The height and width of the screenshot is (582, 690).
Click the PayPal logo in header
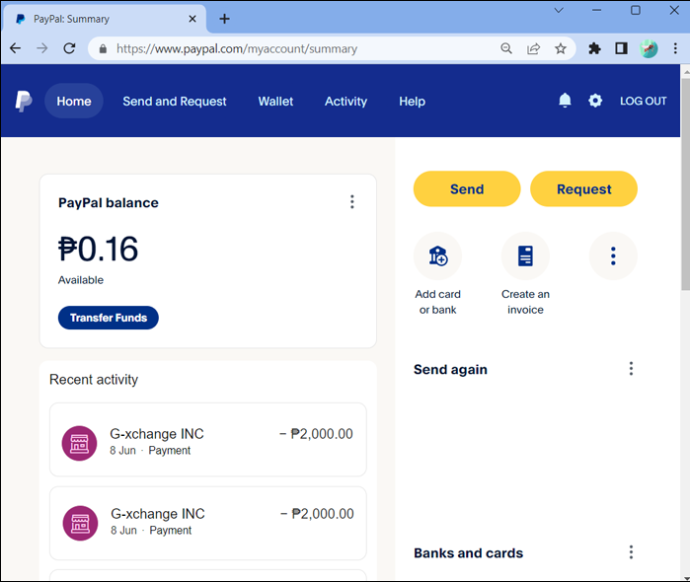click(x=23, y=101)
